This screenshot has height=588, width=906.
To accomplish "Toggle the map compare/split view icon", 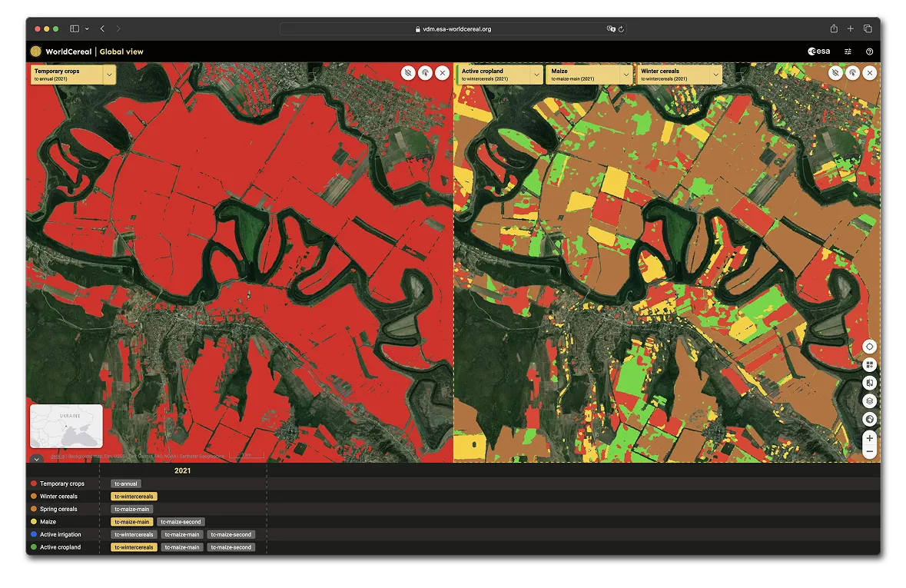I will click(869, 383).
